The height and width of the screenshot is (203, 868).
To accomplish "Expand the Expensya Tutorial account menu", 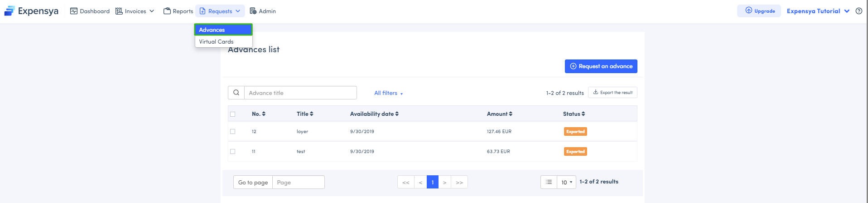I will (818, 11).
